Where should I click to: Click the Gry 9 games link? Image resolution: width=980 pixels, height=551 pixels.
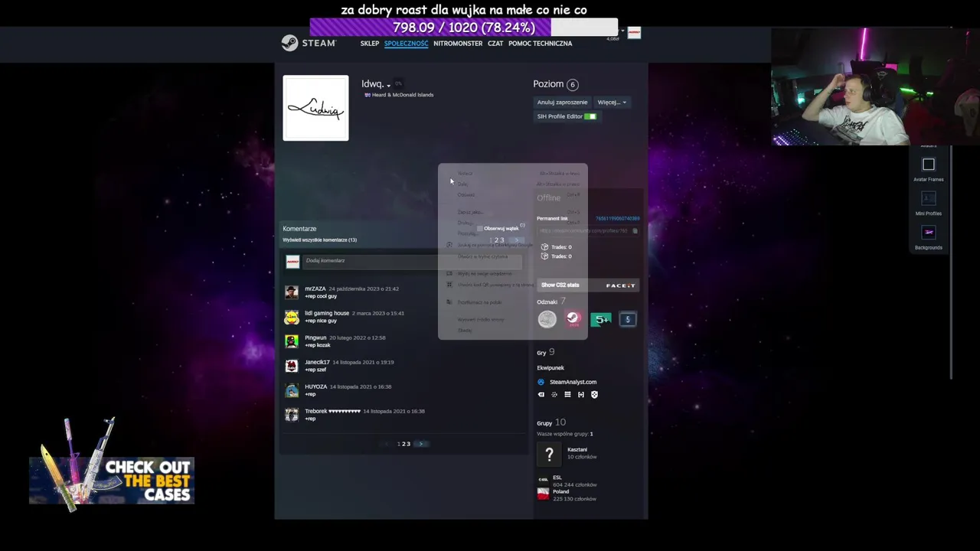[x=546, y=353]
